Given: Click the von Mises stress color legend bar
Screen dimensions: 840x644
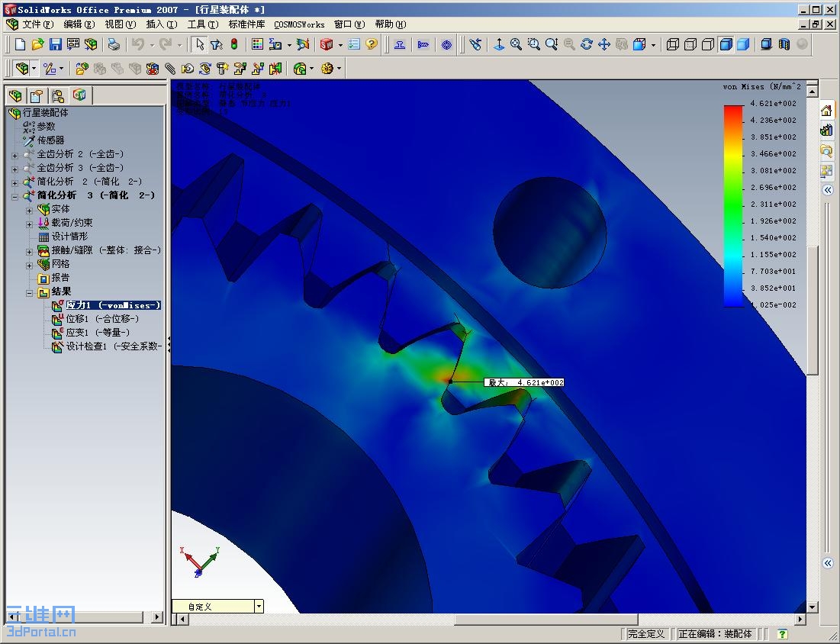Looking at the screenshot, I should click(733, 206).
